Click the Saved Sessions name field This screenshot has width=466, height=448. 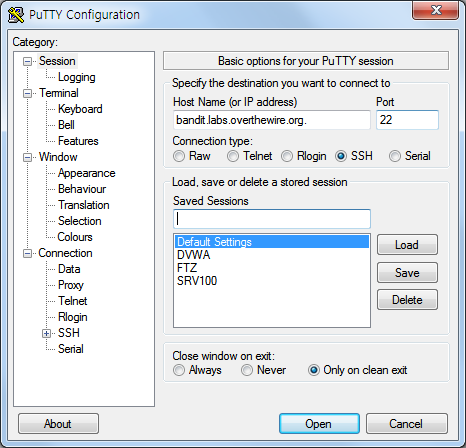[272, 219]
